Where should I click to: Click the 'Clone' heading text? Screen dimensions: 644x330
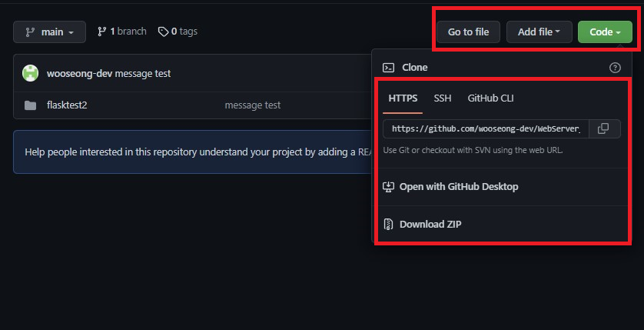[x=415, y=68]
